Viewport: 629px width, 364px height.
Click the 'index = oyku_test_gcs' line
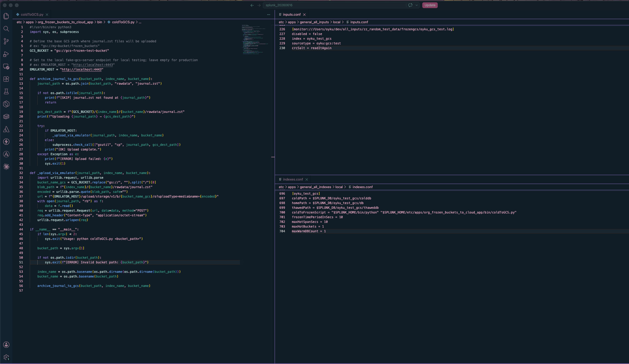click(311, 39)
